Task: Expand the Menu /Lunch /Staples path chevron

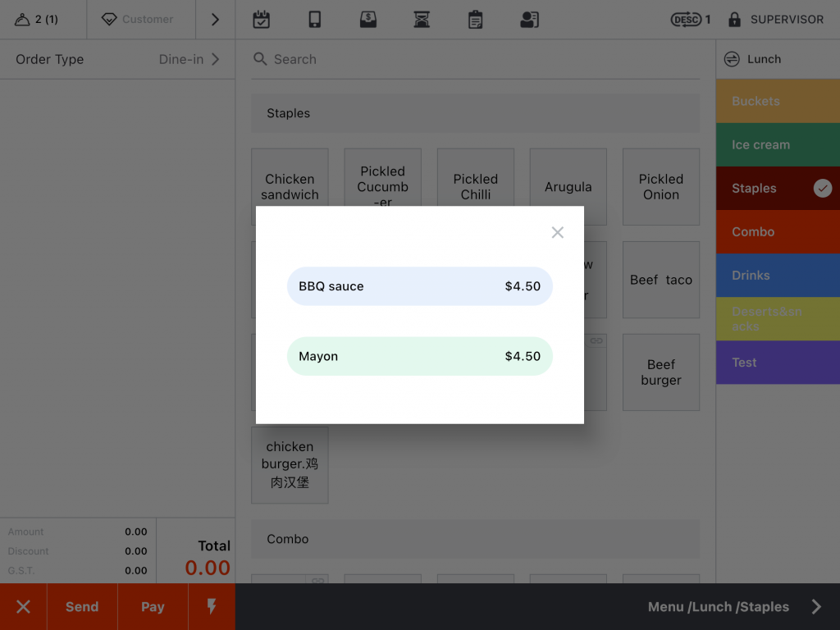Action: pos(816,607)
